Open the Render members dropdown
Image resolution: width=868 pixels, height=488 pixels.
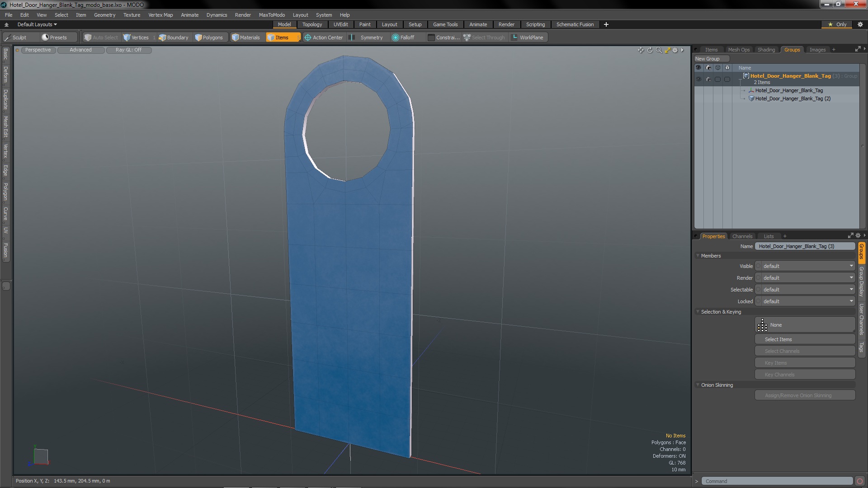tap(805, 278)
